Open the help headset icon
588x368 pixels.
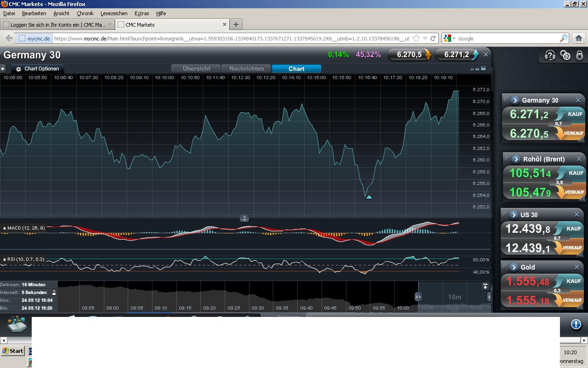(550, 55)
